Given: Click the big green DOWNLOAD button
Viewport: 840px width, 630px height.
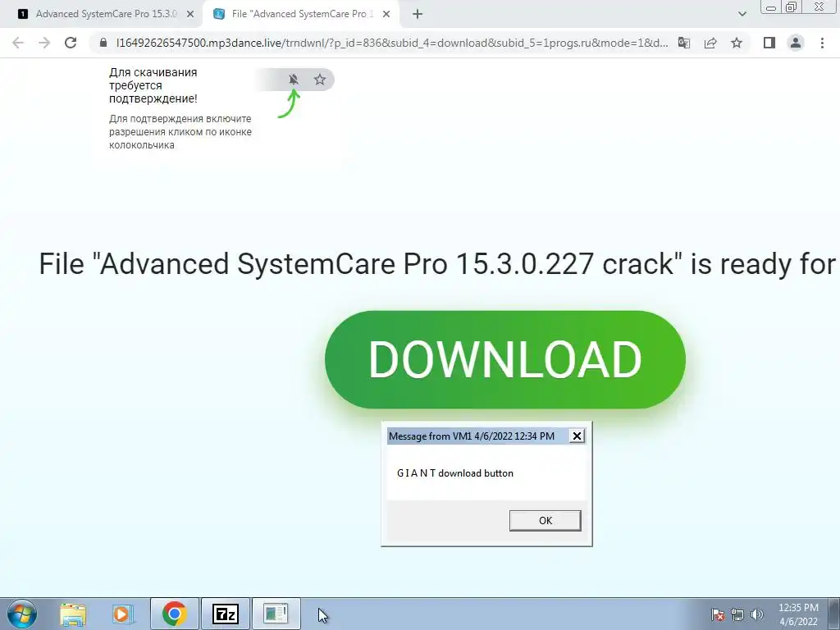Looking at the screenshot, I should [505, 359].
